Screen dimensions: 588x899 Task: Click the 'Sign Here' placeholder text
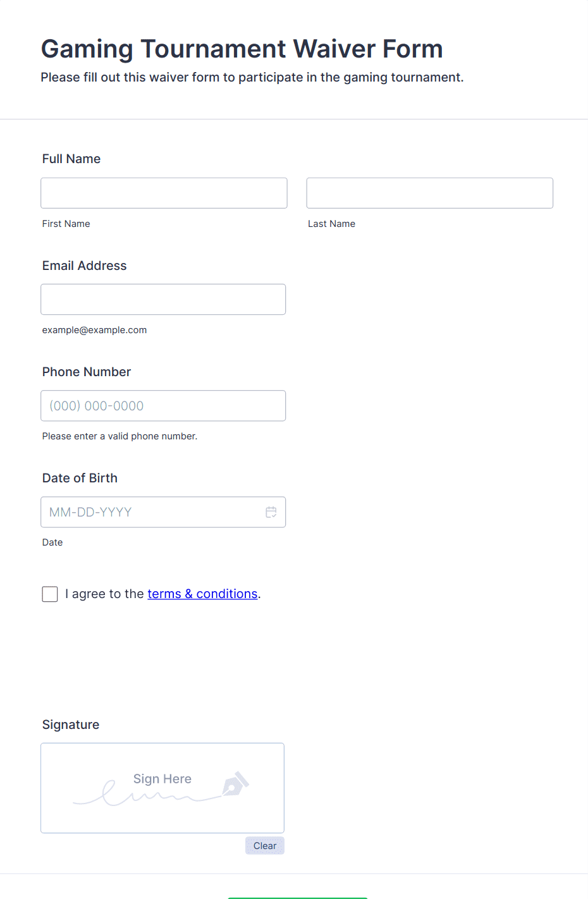point(162,779)
